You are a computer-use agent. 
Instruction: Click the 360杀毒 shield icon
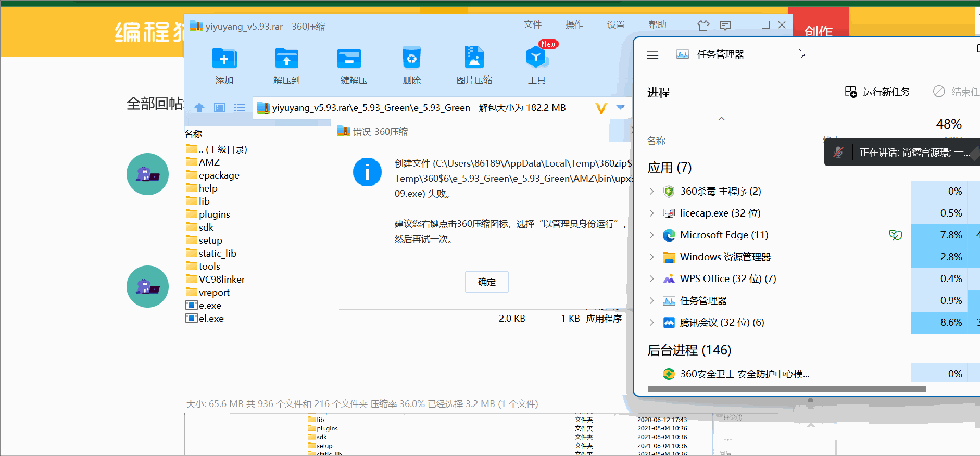[x=669, y=192]
